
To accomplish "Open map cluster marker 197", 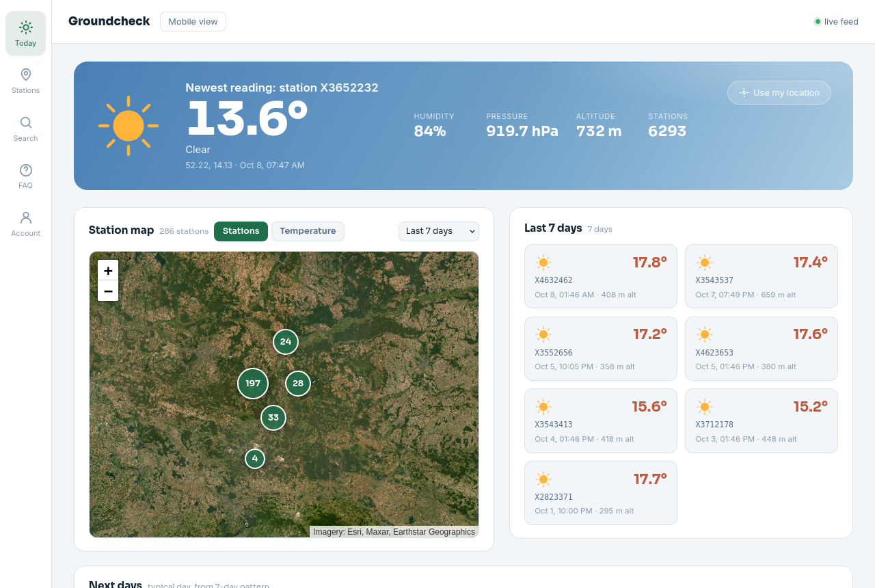I will [253, 384].
